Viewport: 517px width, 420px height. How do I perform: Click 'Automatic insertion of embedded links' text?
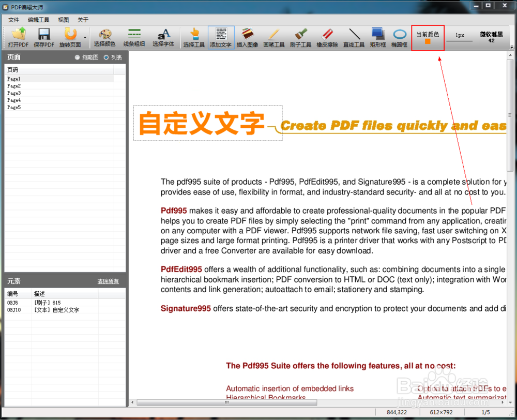(x=290, y=388)
